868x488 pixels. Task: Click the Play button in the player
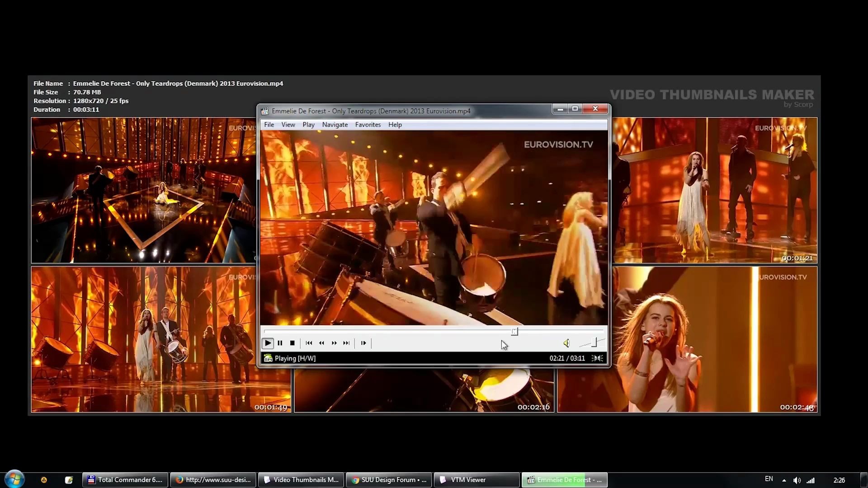(268, 343)
